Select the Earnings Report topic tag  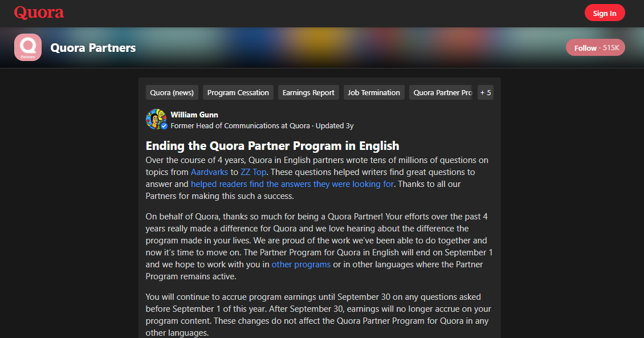coord(308,92)
